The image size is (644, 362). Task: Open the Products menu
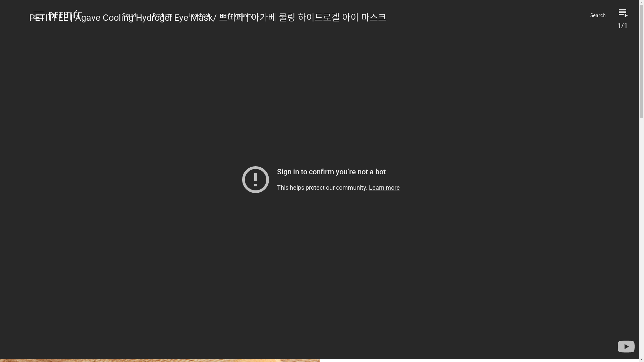click(162, 15)
